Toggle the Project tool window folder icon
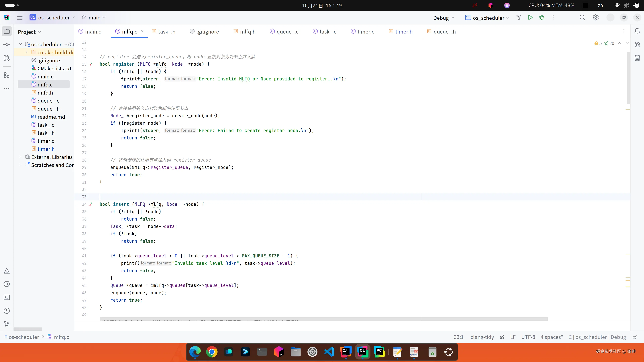Viewport: 644px width, 362px height. point(7,31)
